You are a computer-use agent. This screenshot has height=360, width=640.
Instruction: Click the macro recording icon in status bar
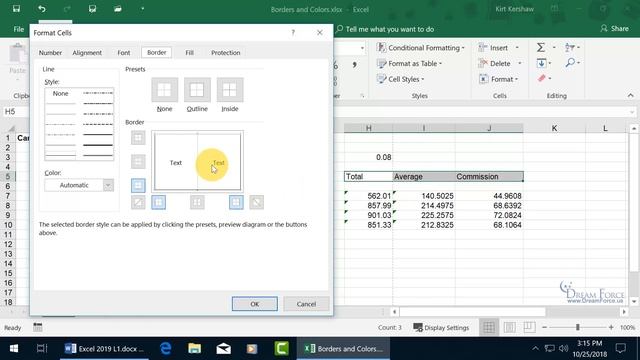pos(38,327)
